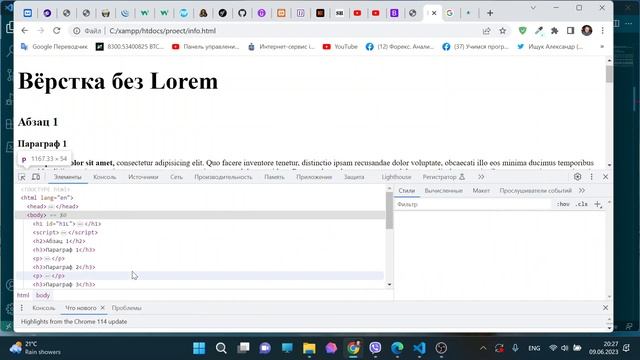
Task: Share this page icon in the address bar
Action: click(487, 31)
